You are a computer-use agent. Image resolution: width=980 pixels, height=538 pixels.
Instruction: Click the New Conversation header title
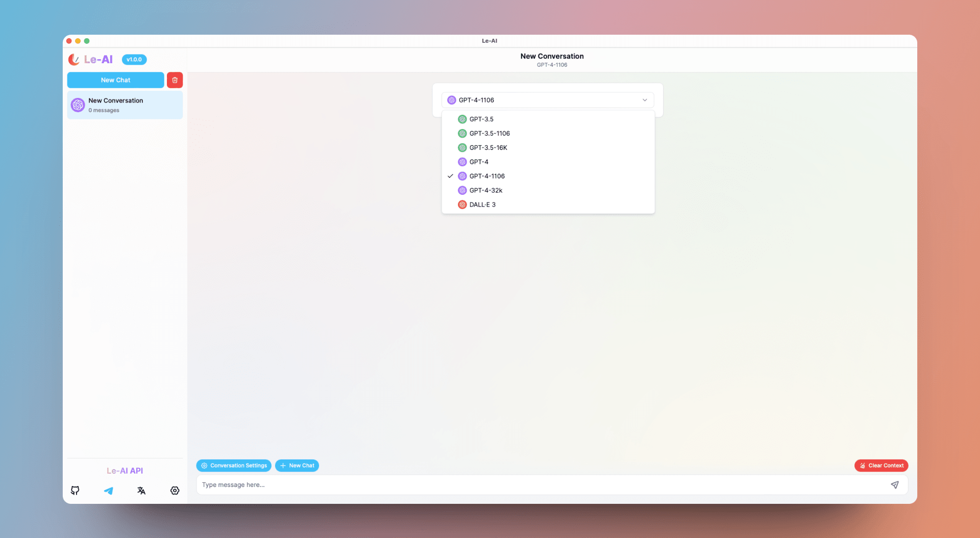pyautogui.click(x=552, y=56)
